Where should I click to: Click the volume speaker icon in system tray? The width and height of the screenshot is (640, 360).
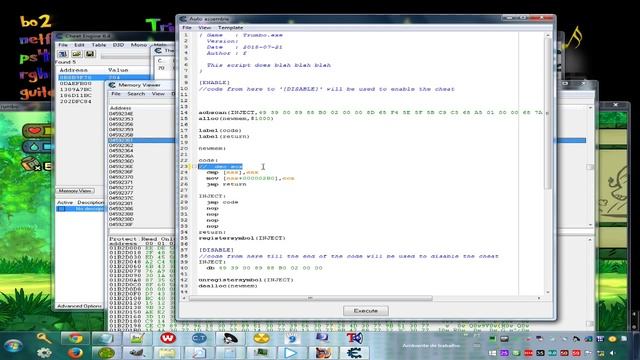(612, 353)
